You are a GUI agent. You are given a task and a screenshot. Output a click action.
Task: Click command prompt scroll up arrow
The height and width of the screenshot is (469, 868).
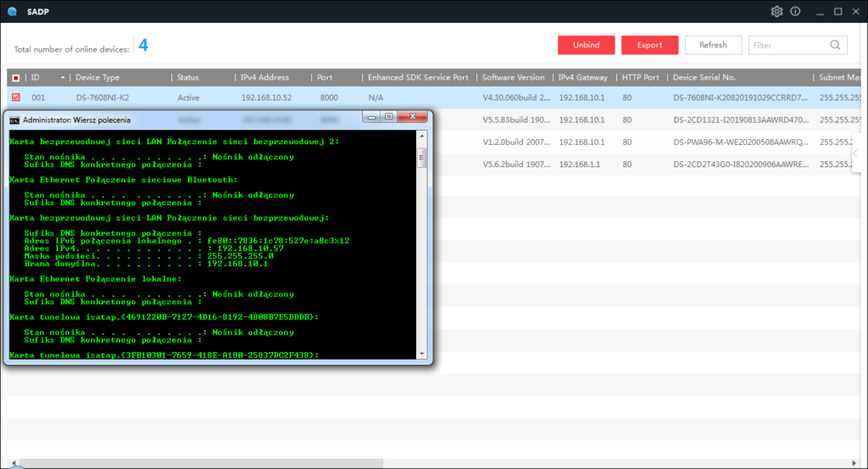tap(422, 137)
